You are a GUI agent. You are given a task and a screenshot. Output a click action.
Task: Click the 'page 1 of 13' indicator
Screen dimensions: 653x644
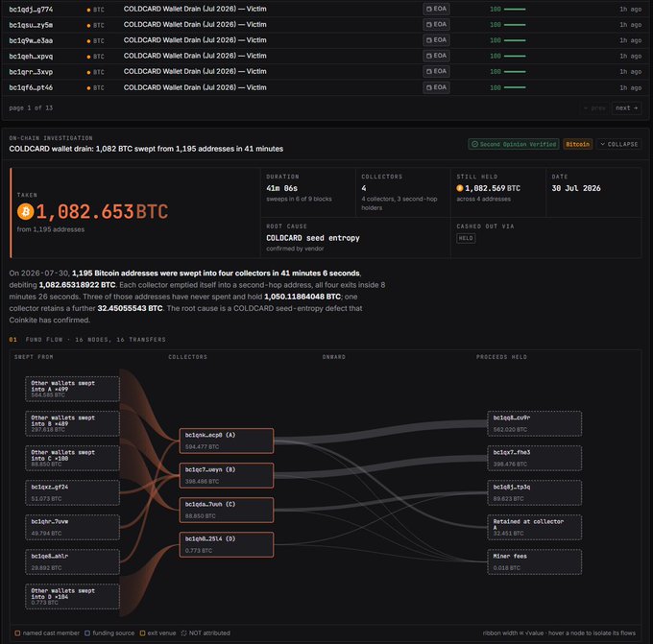point(31,107)
